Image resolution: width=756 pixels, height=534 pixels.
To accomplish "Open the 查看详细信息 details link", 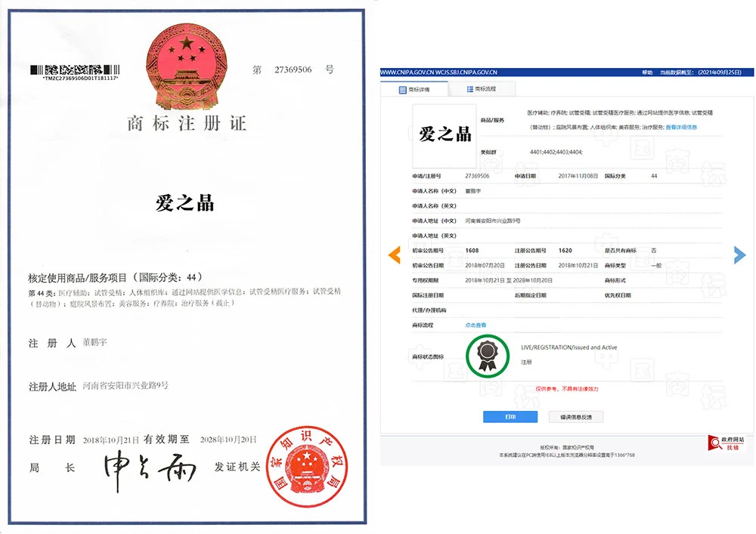I will pos(682,126).
